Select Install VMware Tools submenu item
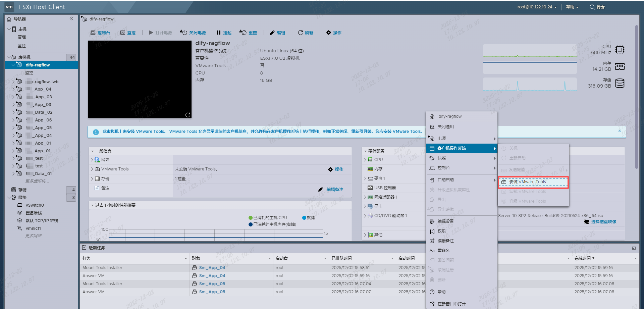 [x=533, y=182]
